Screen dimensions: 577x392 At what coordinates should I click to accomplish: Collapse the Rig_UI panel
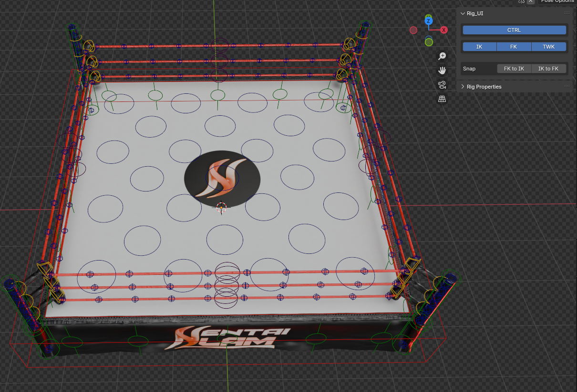pos(463,13)
